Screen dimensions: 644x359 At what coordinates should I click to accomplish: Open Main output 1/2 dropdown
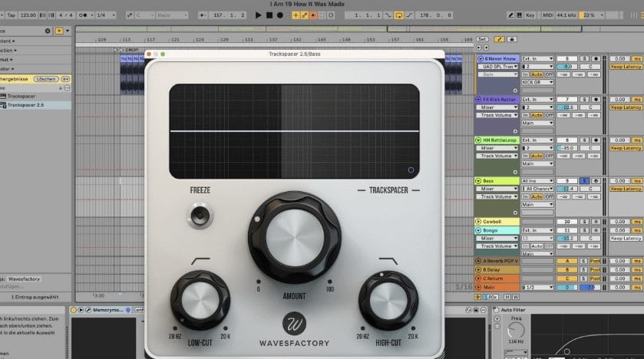click(537, 287)
